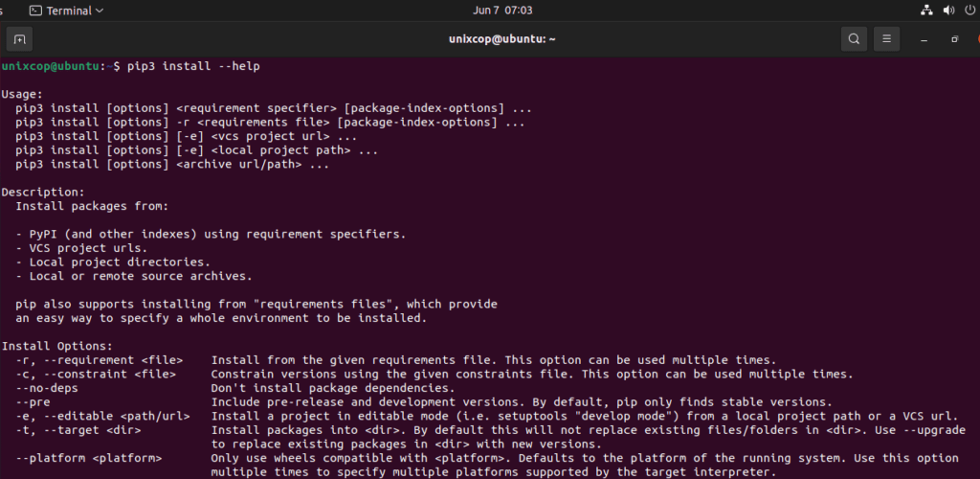980x479 pixels.
Task: Click the PyPI requirement specifiers line
Action: 212,235
